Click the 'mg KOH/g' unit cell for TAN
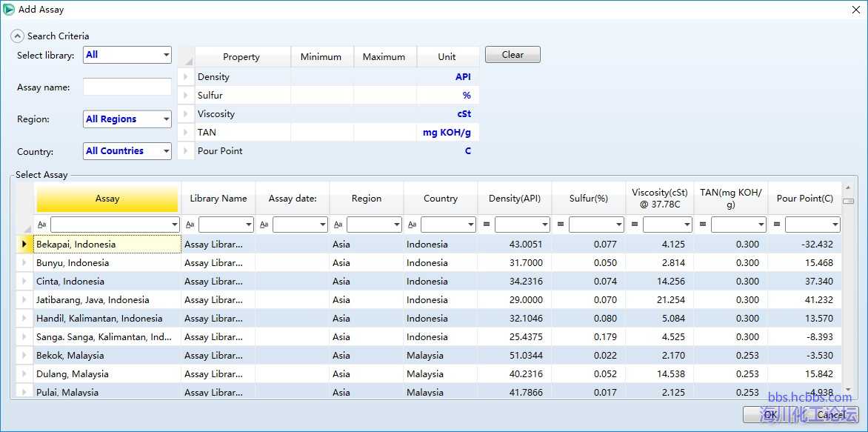The width and height of the screenshot is (868, 432). tap(447, 133)
